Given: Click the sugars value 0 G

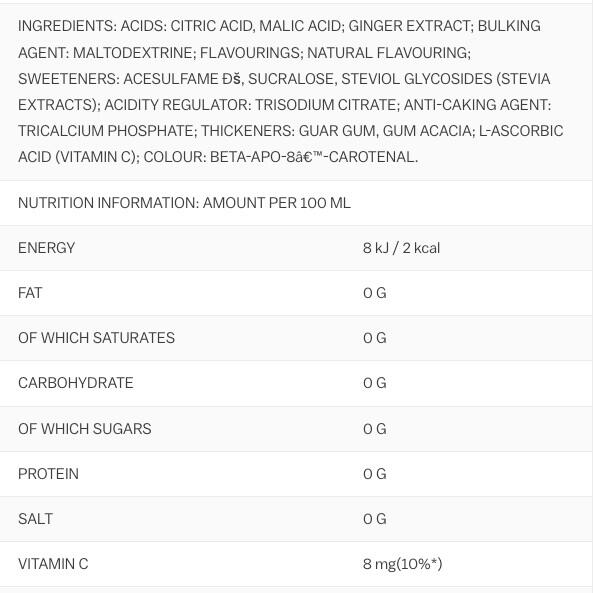Looking at the screenshot, I should (x=374, y=429).
